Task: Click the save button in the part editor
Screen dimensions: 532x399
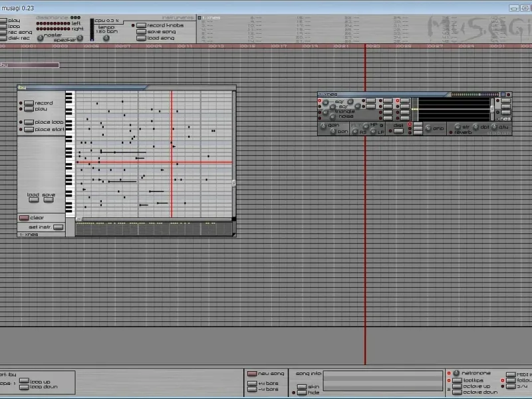Action: point(49,200)
